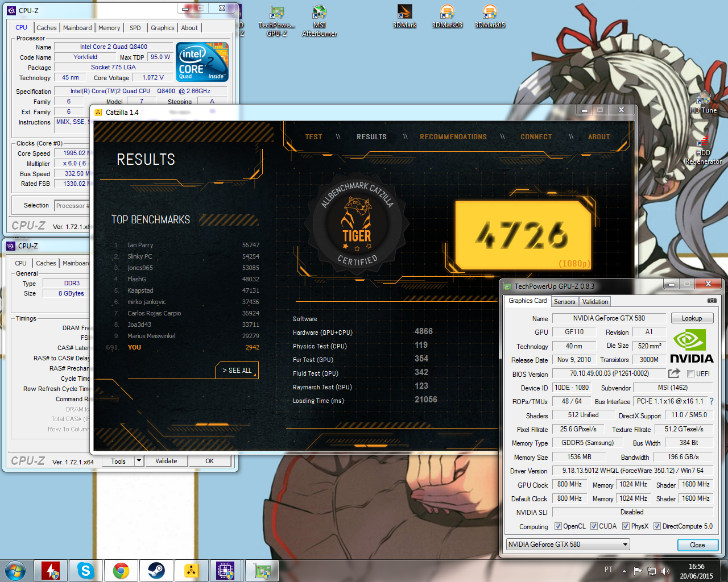Toggle the OpenCL checkbox
728x582 pixels.
pos(558,526)
